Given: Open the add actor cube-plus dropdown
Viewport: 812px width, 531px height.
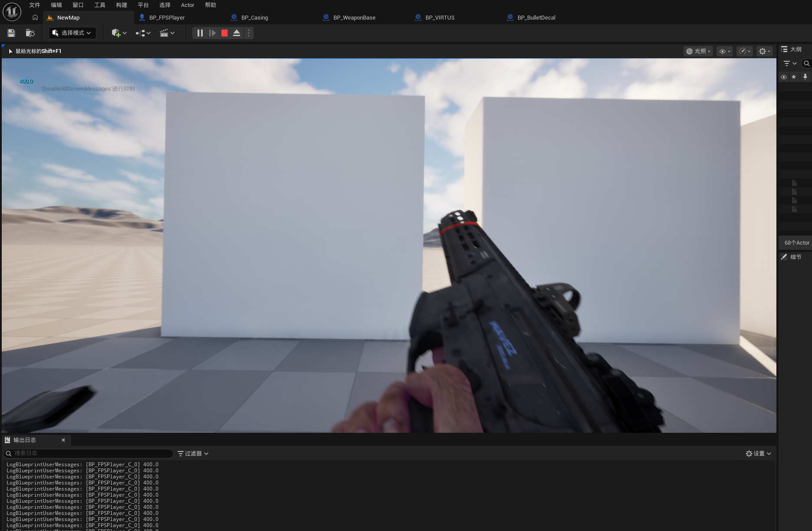Looking at the screenshot, I should (119, 33).
